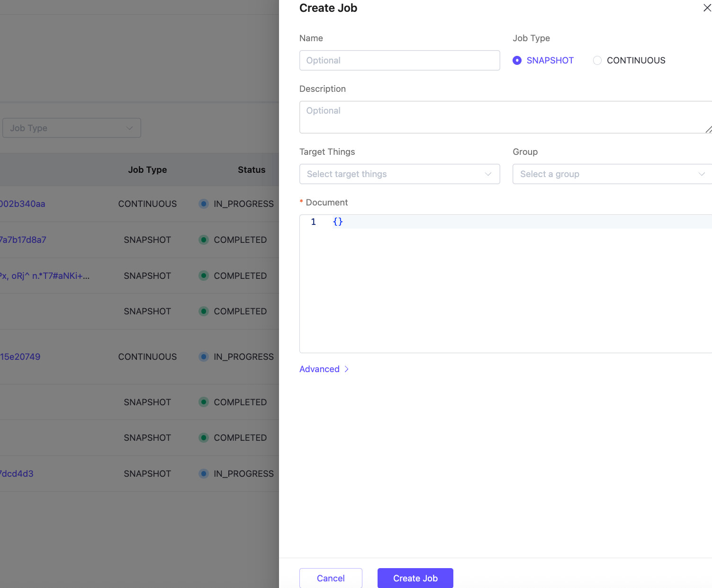Close the Create Job panel
Screen dimensions: 712x588
tap(707, 8)
